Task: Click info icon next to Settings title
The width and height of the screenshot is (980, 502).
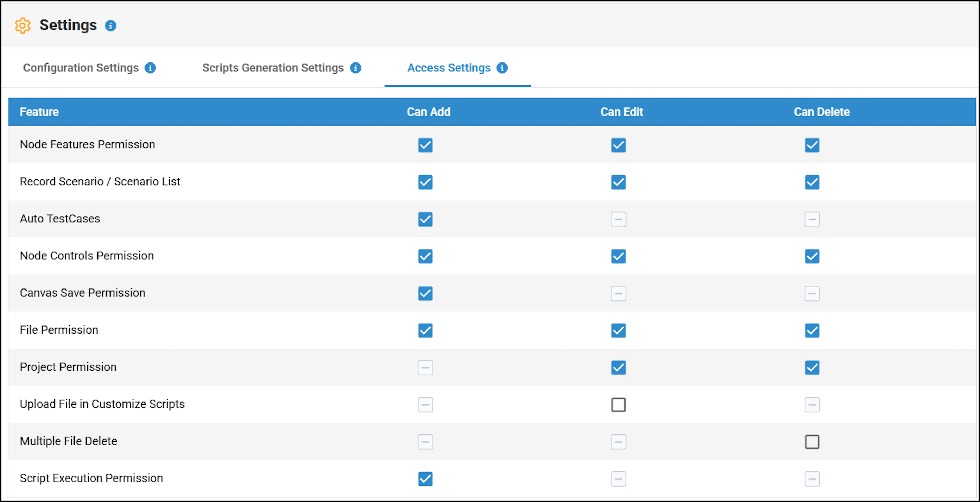Action: [x=111, y=26]
